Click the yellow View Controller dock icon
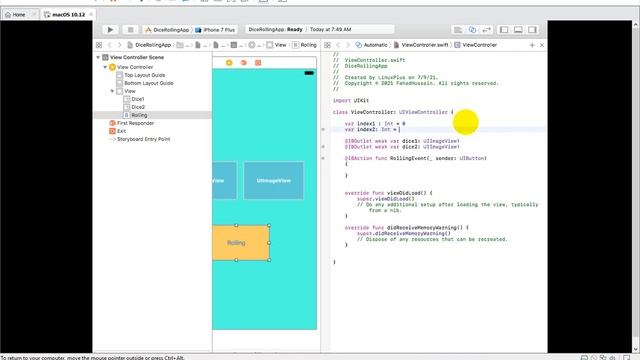 click(229, 62)
